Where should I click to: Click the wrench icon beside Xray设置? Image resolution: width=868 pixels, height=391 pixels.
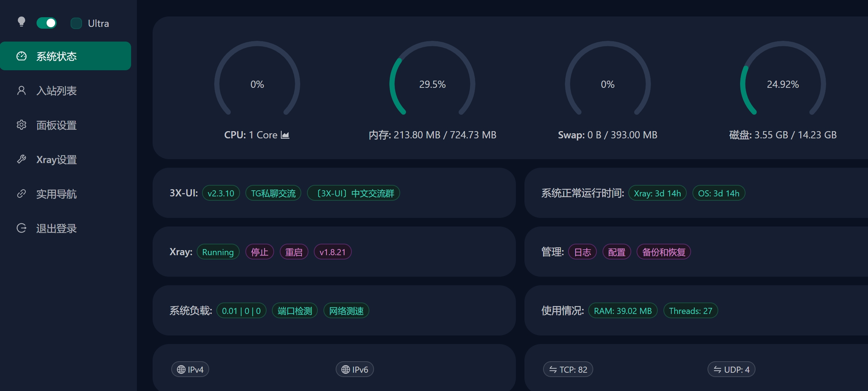21,159
